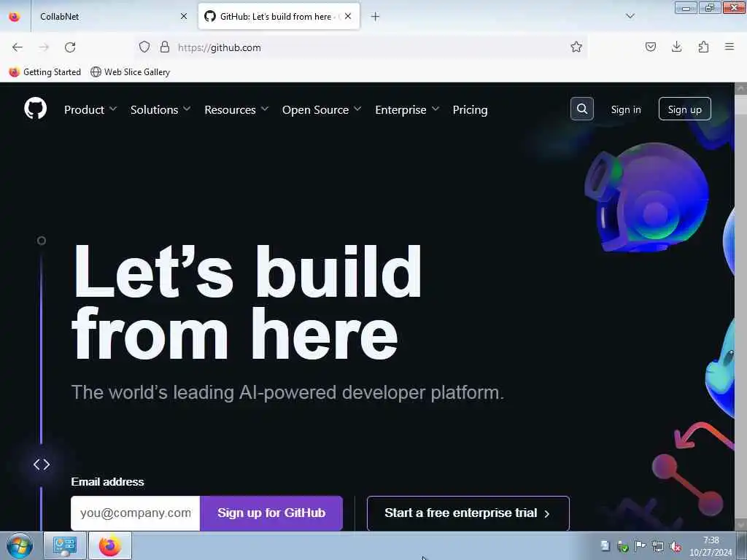Click the Sign in link
This screenshot has height=560, width=747.
point(625,109)
